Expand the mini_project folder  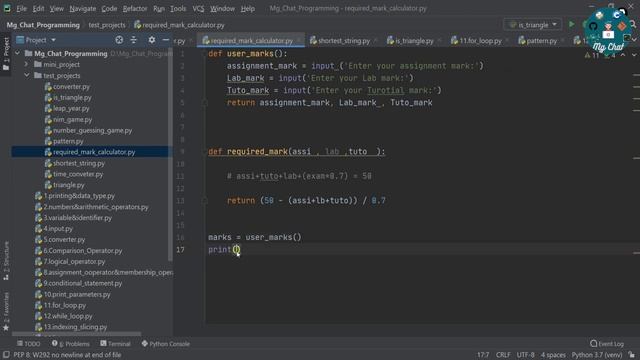27,64
